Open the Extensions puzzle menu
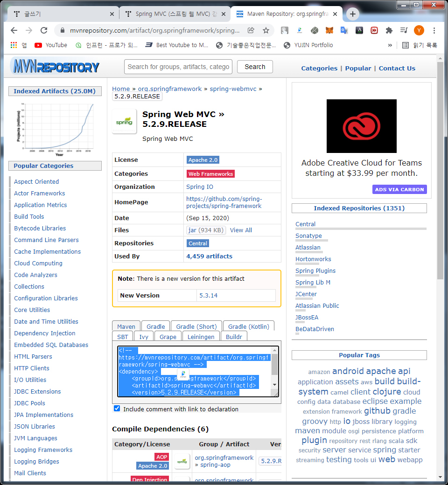Screen dimensions: 448x485 pos(389,30)
